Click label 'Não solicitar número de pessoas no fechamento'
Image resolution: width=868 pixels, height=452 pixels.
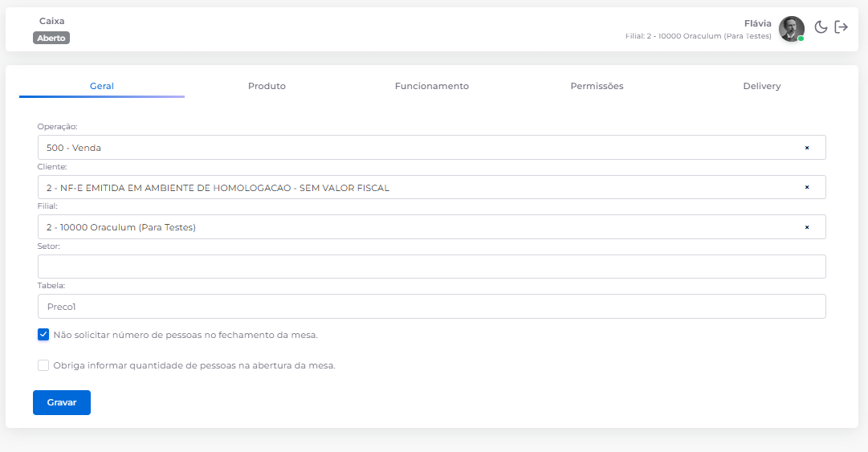tap(185, 335)
